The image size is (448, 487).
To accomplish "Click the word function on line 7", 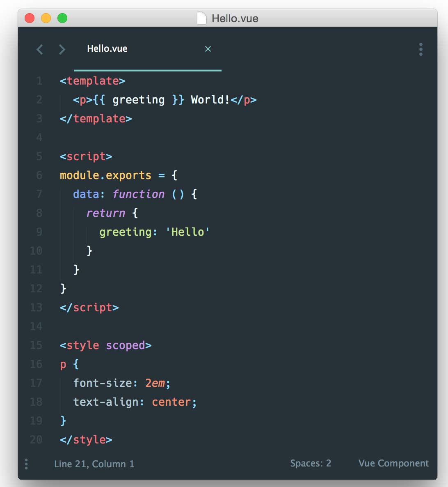I will point(138,194).
